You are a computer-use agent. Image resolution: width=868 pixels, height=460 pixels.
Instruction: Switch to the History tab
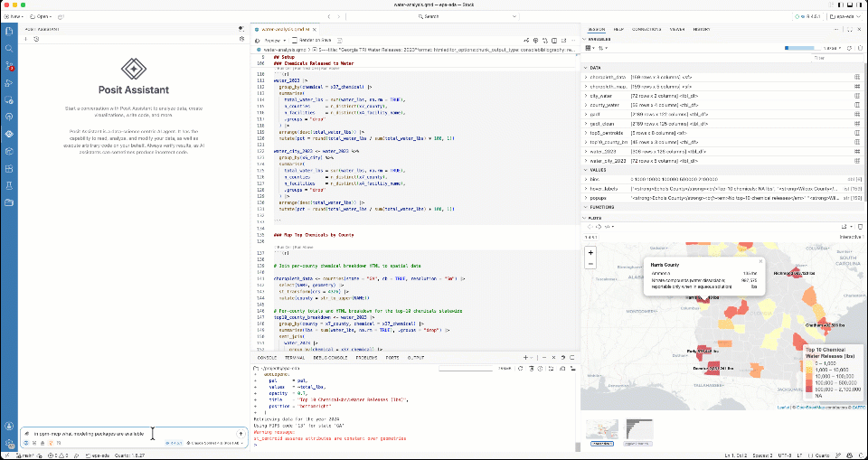pyautogui.click(x=702, y=29)
